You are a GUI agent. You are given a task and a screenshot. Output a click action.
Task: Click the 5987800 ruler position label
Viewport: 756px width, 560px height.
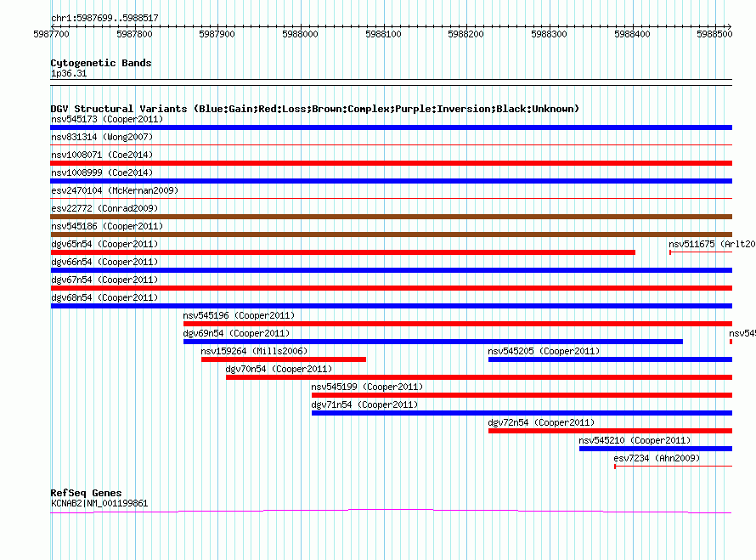point(134,34)
